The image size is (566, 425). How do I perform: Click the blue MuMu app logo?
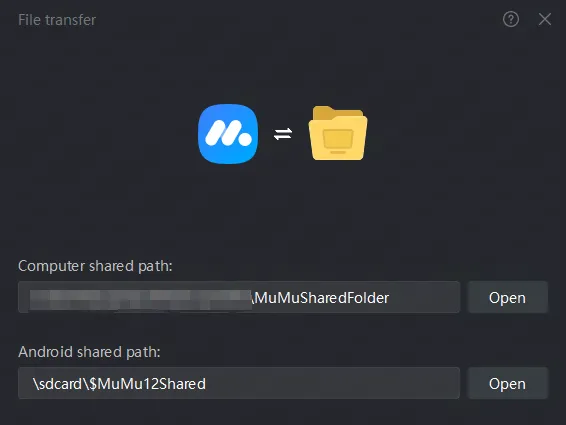(228, 134)
